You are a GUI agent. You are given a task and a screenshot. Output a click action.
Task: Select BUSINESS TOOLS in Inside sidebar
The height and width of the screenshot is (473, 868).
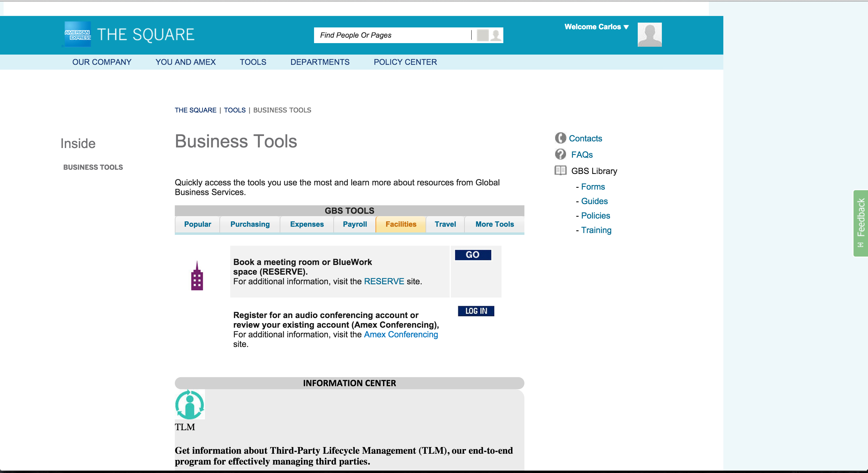[93, 167]
